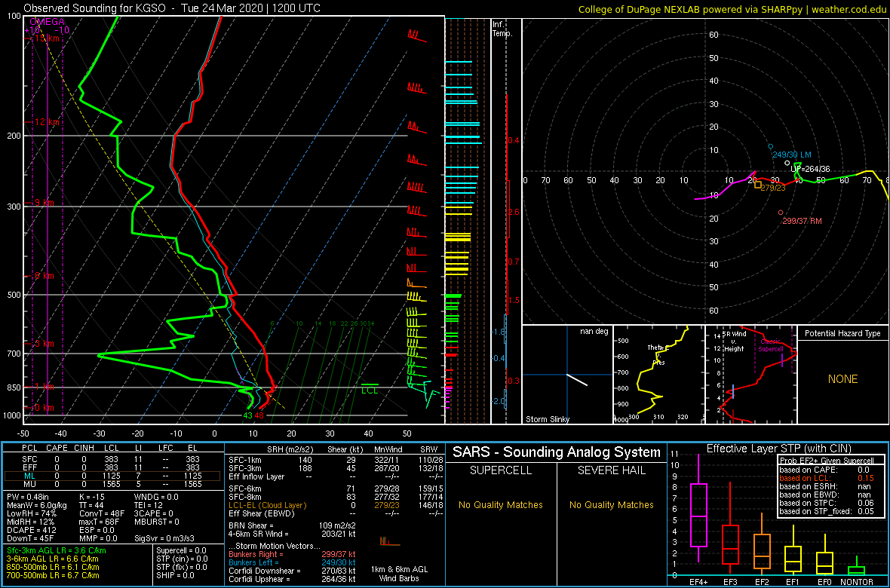Select the MU parcel row
Screen dimensions: 890x588
click(112, 485)
